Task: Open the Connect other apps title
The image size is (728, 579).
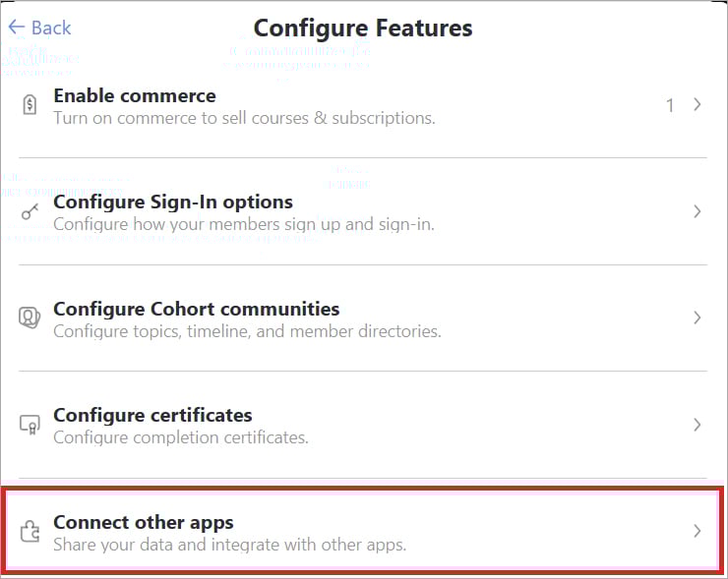Action: [x=143, y=522]
